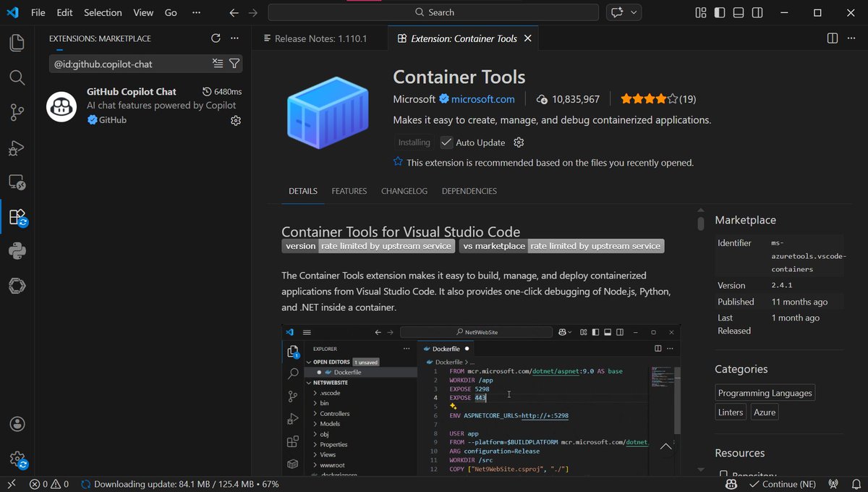868x492 pixels.
Task: Open the Programming Languages category
Action: coord(765,393)
